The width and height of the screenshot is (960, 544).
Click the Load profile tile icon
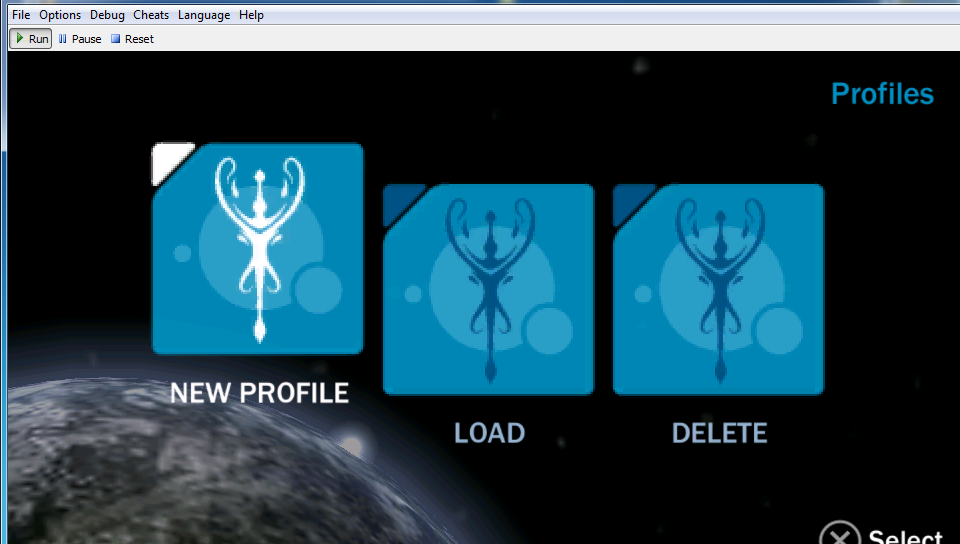point(489,289)
